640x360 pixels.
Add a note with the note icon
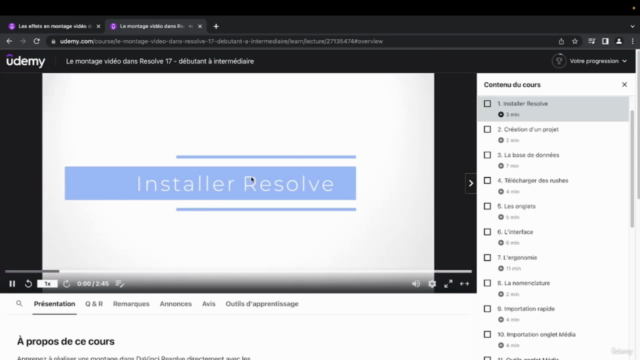point(120,284)
